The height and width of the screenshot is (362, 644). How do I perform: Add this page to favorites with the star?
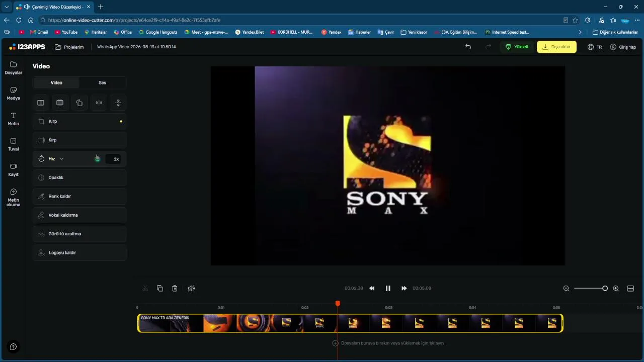[575, 20]
